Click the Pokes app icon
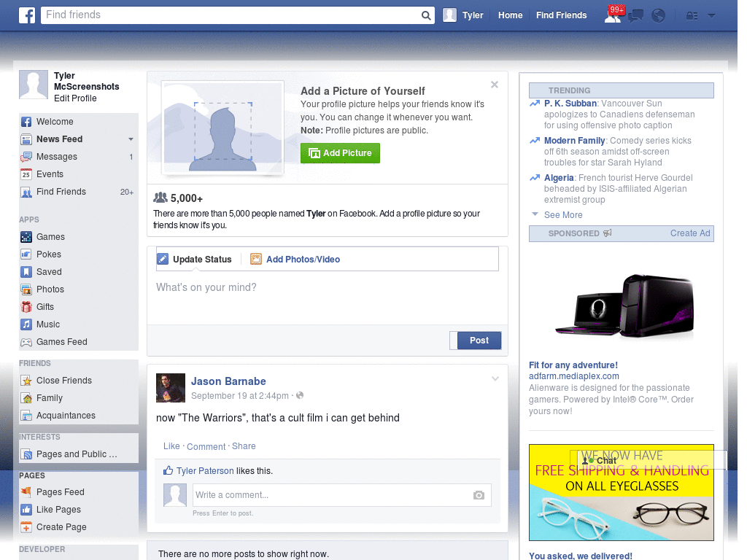 pos(26,254)
